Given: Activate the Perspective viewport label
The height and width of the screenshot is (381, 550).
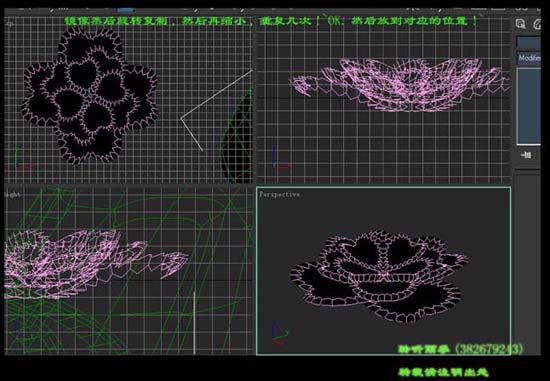Looking at the screenshot, I should tap(279, 194).
